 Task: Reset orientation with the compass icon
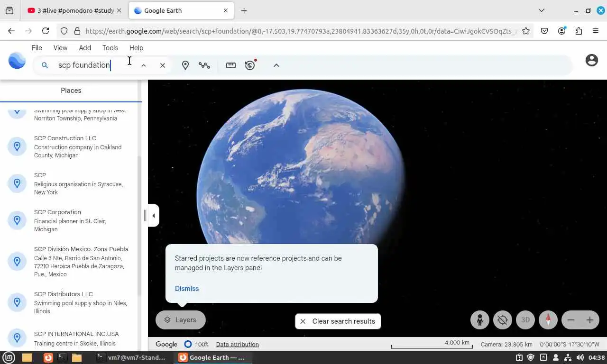[548, 320]
